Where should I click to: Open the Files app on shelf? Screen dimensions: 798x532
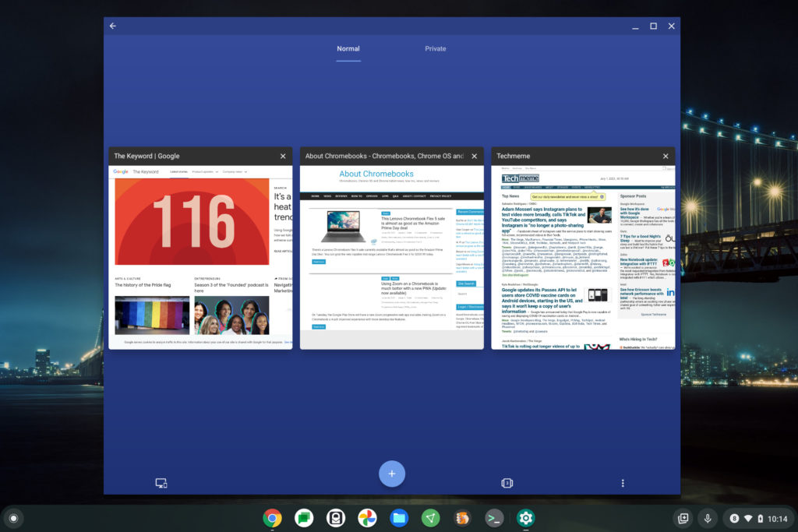pos(399,518)
